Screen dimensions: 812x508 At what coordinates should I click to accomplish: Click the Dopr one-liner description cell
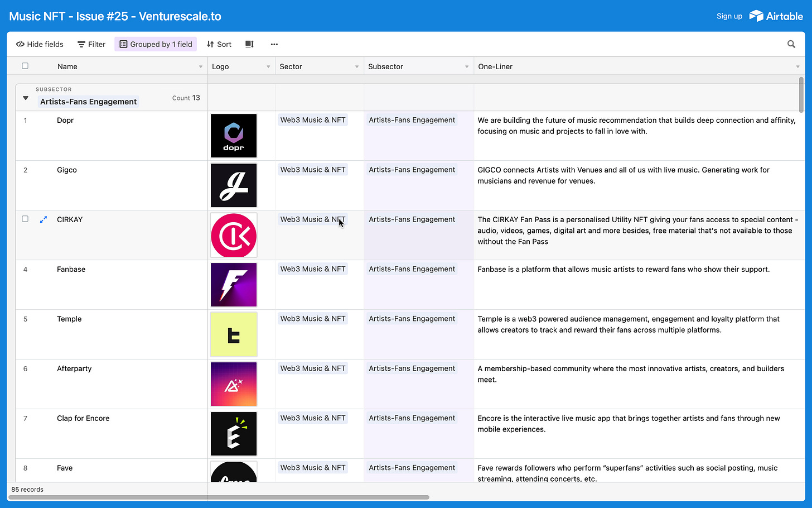point(639,136)
